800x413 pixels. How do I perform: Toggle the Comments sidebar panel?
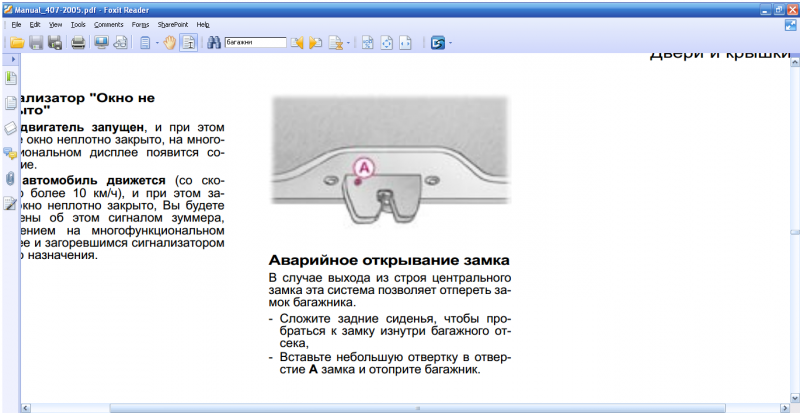pyautogui.click(x=11, y=153)
